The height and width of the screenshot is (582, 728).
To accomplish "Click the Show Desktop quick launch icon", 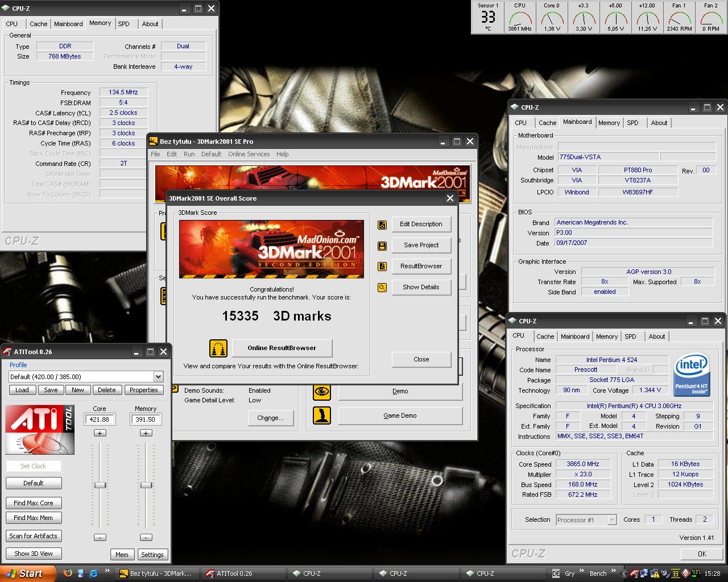I will point(81,573).
